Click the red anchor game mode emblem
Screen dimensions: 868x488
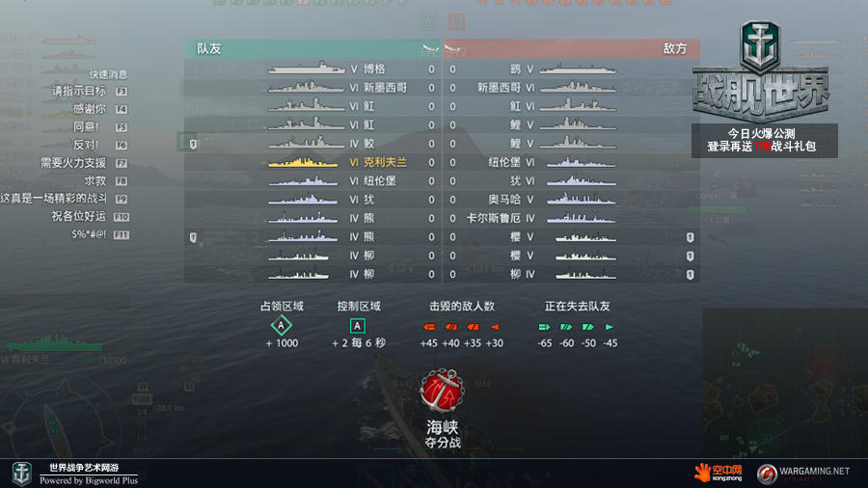441,391
